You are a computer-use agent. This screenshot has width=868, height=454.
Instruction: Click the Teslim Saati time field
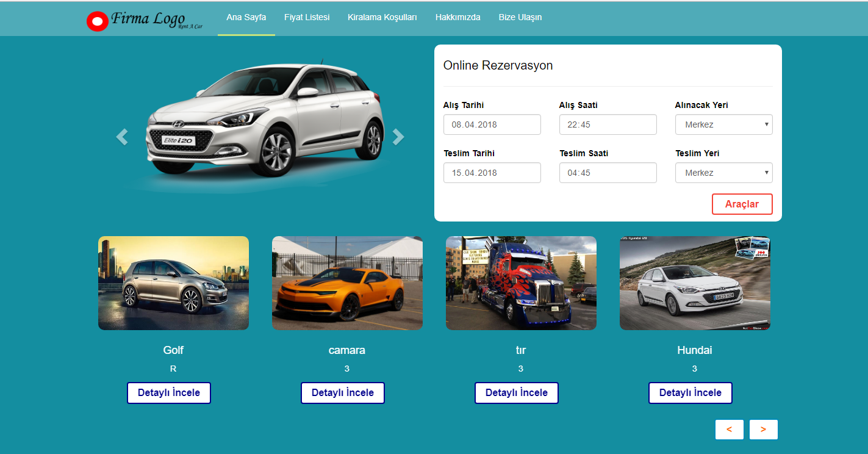click(608, 173)
